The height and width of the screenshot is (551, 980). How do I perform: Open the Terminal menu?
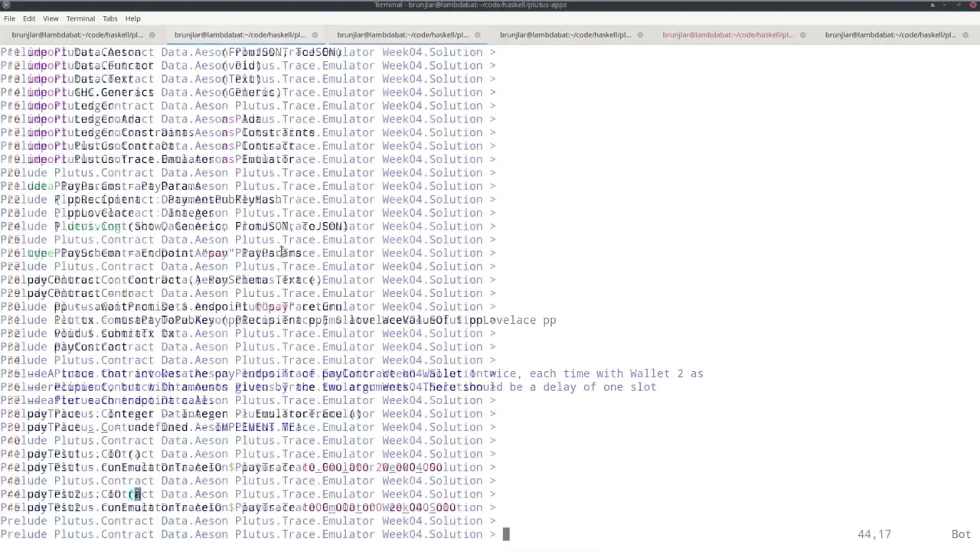pyautogui.click(x=80, y=18)
